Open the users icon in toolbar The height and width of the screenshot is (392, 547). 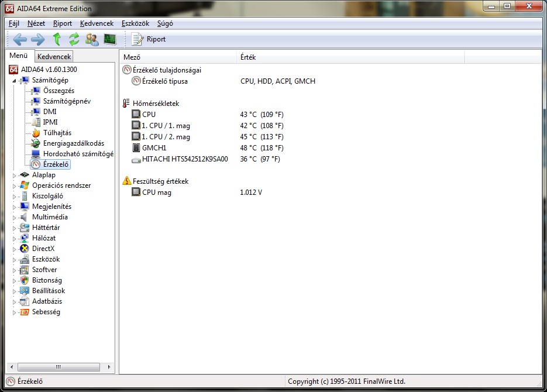92,39
